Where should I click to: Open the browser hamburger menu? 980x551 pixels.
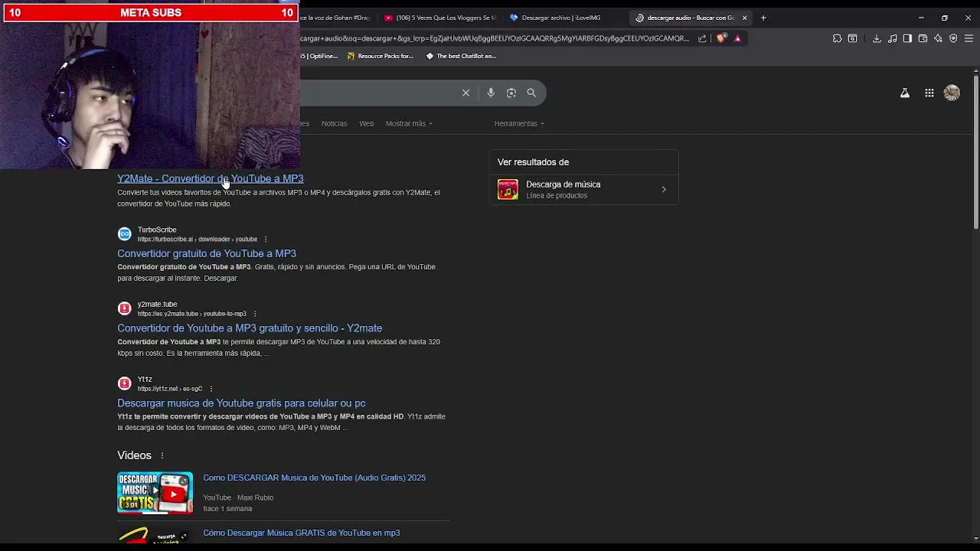(x=969, y=38)
